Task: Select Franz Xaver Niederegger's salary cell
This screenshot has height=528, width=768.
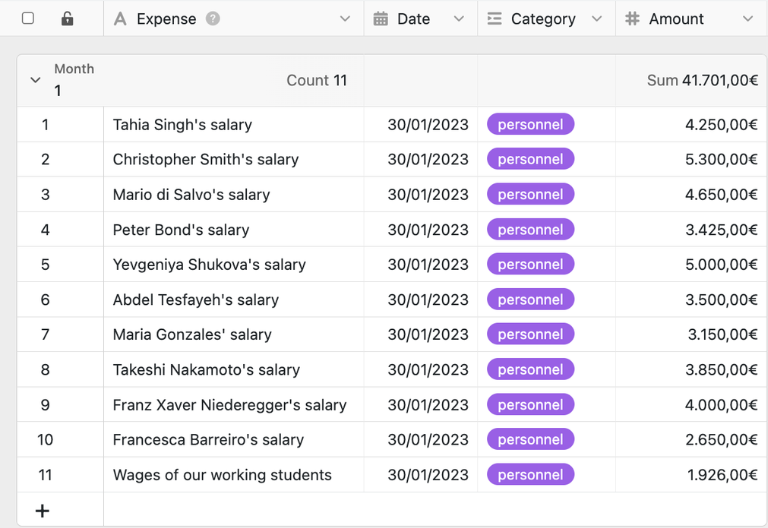Action: [x=234, y=405]
